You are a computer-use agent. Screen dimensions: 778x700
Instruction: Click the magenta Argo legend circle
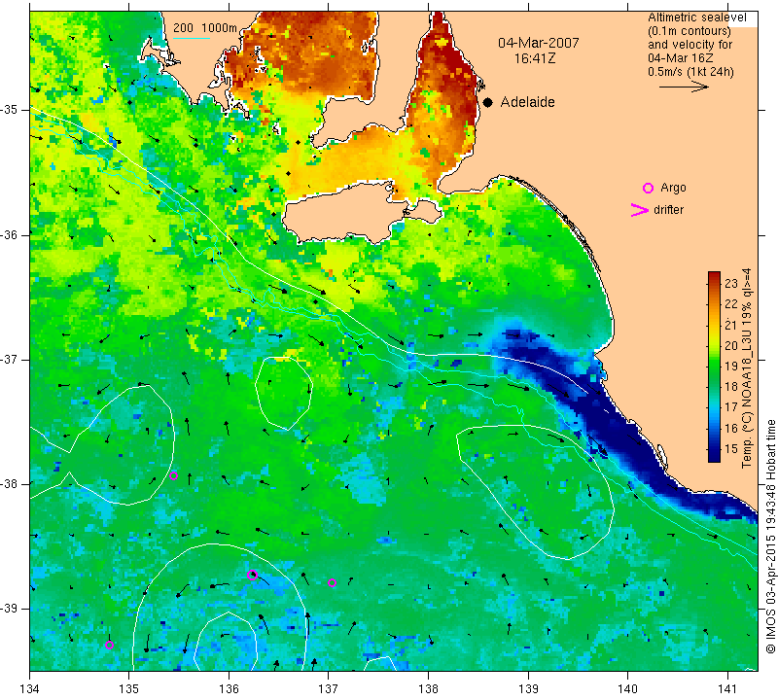click(648, 188)
